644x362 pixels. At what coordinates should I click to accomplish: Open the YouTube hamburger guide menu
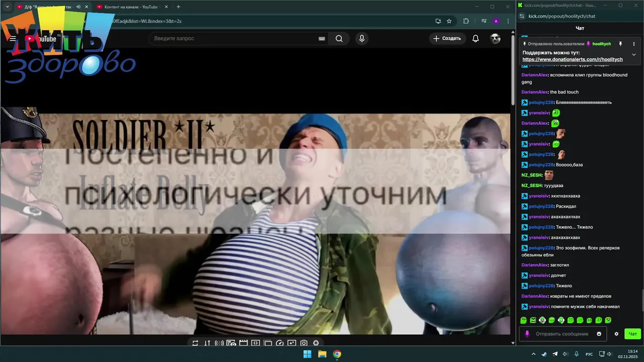pyautogui.click(x=13, y=39)
